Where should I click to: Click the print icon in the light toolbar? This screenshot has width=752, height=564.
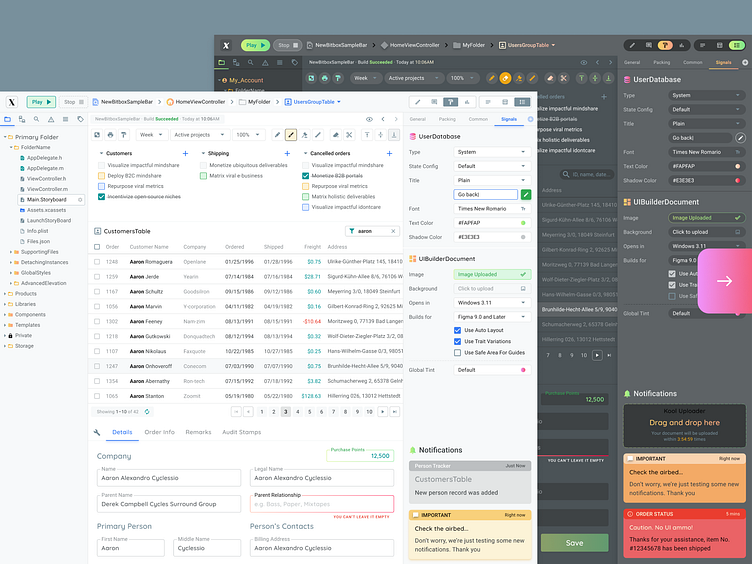click(x=110, y=135)
